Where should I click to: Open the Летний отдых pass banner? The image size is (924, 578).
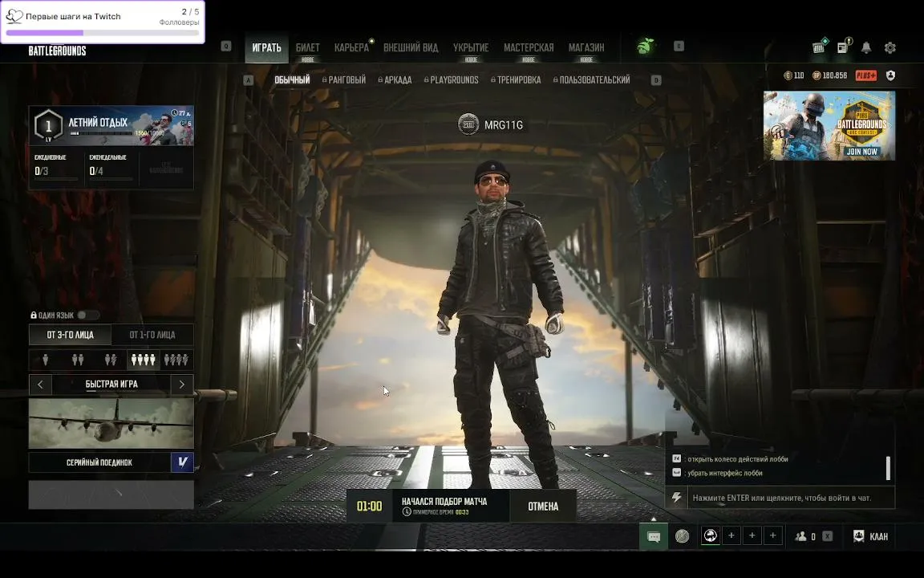click(111, 125)
